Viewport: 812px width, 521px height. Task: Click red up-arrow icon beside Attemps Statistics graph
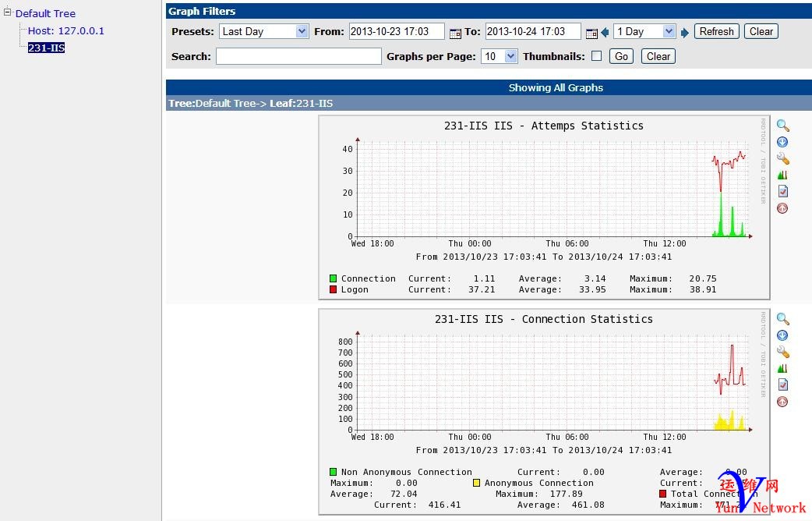[x=782, y=208]
